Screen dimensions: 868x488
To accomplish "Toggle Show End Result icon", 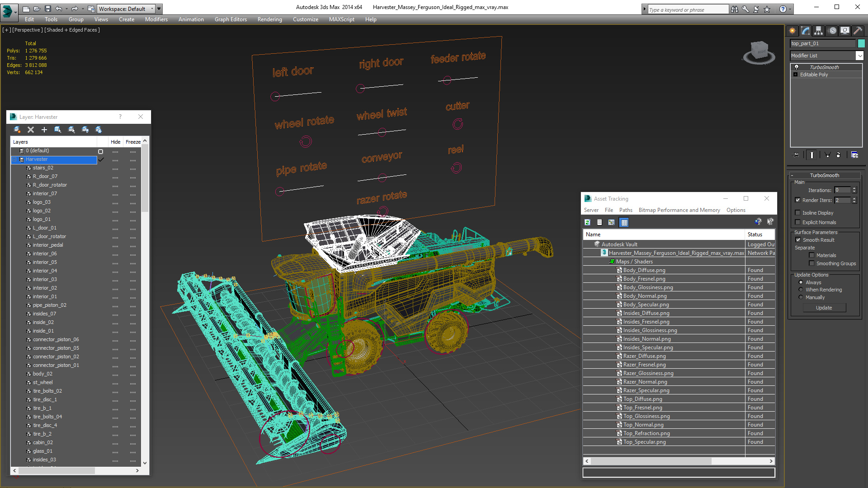I will (x=812, y=155).
